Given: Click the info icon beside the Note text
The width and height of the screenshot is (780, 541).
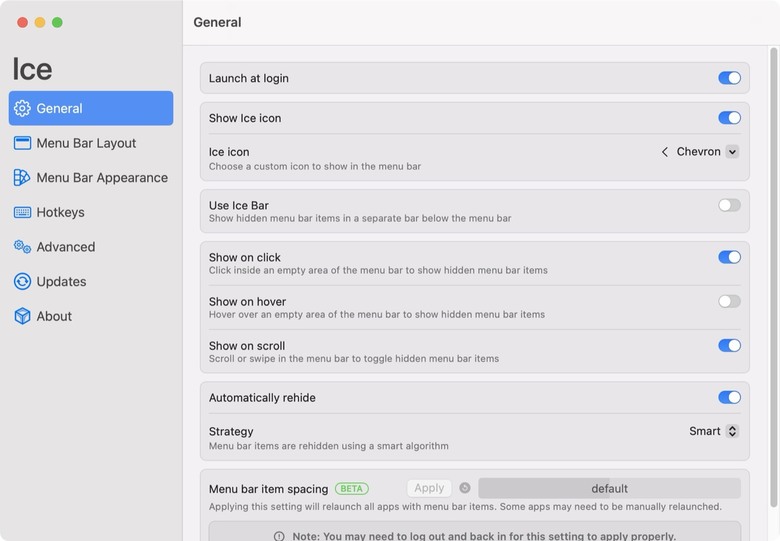Looking at the screenshot, I should pyautogui.click(x=279, y=536).
